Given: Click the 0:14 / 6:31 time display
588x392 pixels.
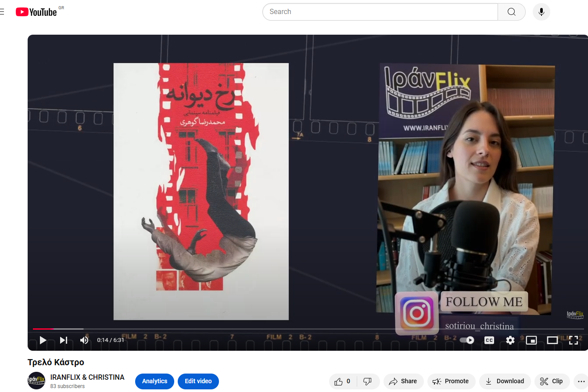Looking at the screenshot, I should pyautogui.click(x=111, y=340).
